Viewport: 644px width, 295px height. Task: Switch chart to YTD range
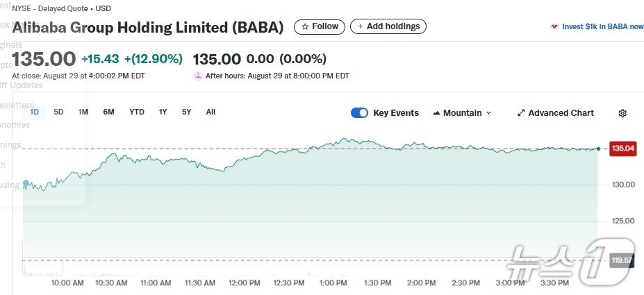137,112
